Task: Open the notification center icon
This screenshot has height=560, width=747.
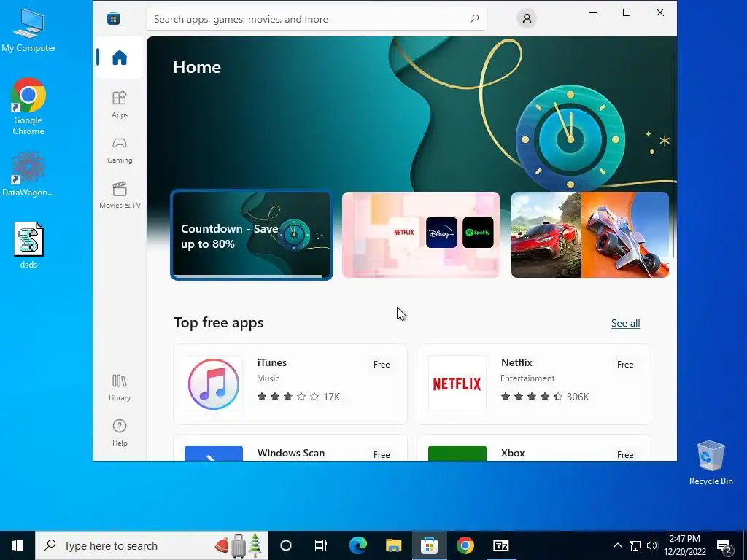Action: click(724, 546)
